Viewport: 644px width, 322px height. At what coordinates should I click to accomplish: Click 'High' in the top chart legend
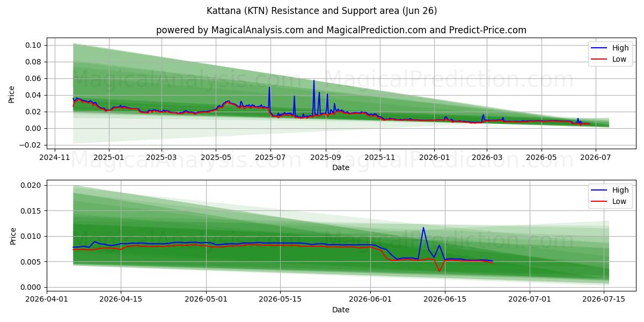pyautogui.click(x=620, y=48)
